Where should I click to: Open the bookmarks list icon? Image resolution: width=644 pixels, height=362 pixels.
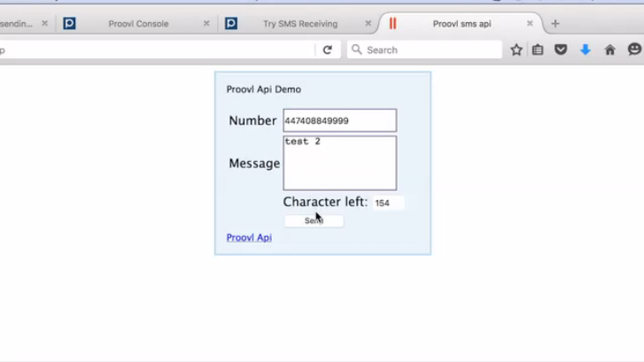pos(538,50)
